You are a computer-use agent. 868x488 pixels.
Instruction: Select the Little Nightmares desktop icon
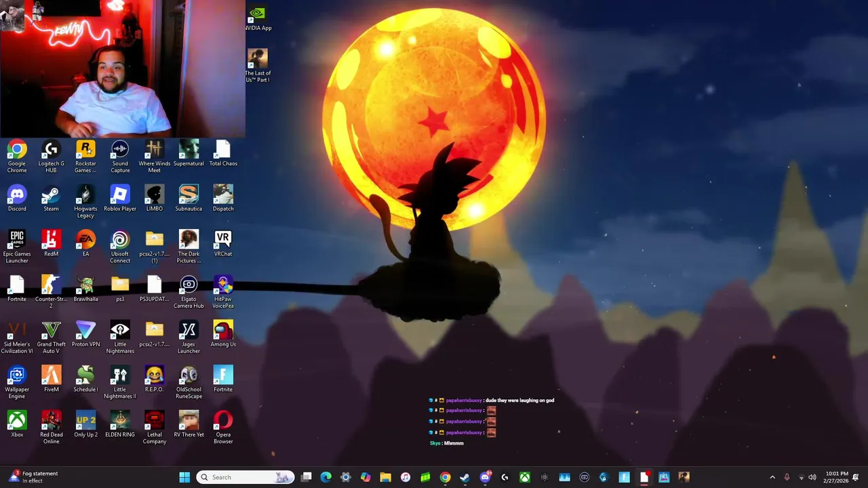120,338
